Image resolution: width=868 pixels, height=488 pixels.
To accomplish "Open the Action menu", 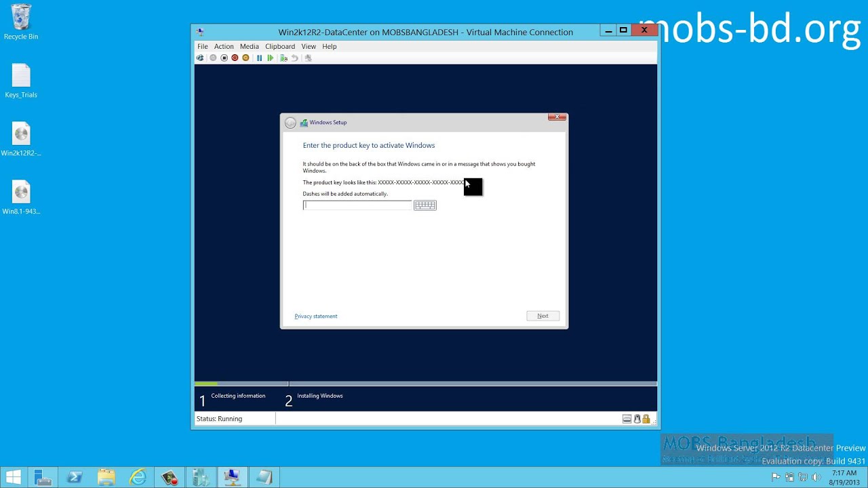I will (x=224, y=47).
